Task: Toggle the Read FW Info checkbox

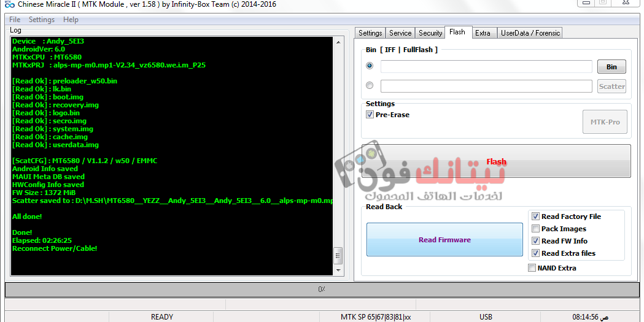Action: click(535, 241)
